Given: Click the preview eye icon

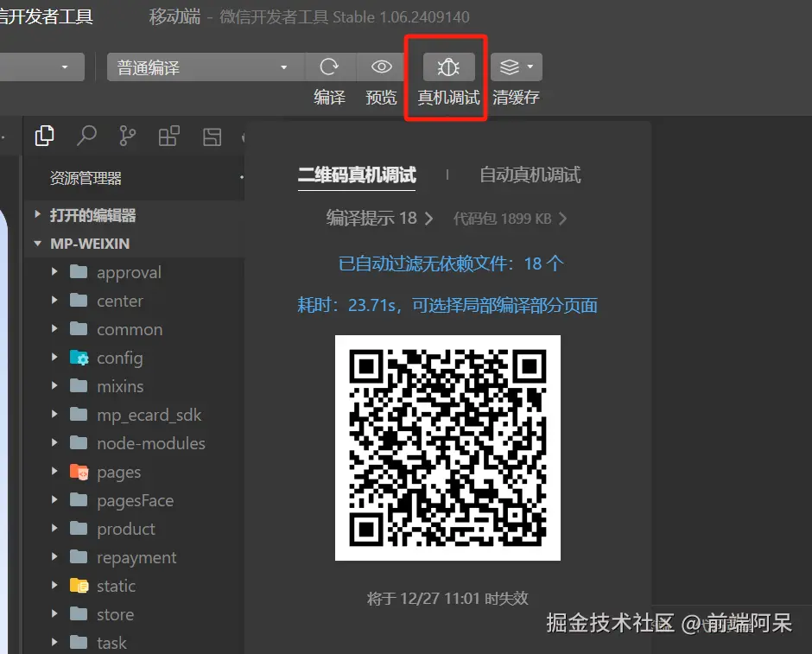Looking at the screenshot, I should pyautogui.click(x=382, y=67).
